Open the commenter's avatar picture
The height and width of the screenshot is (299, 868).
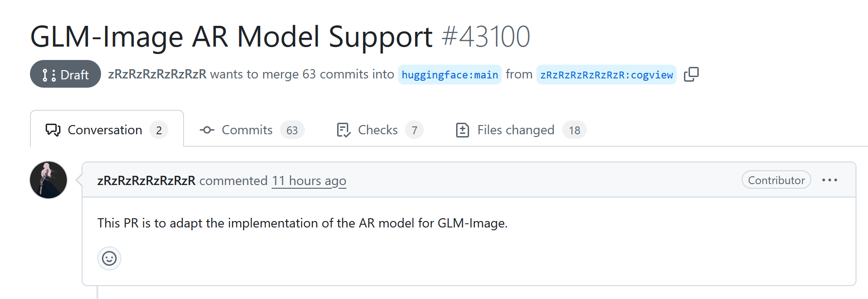[48, 180]
